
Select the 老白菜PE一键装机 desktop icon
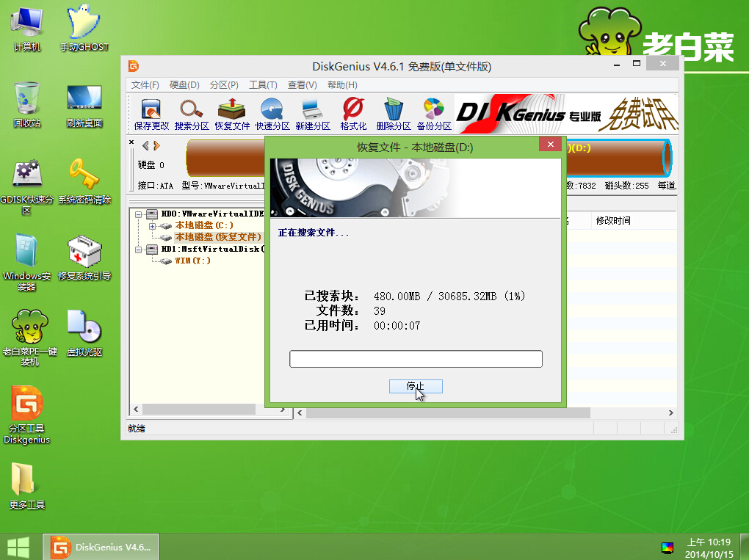tap(29, 338)
